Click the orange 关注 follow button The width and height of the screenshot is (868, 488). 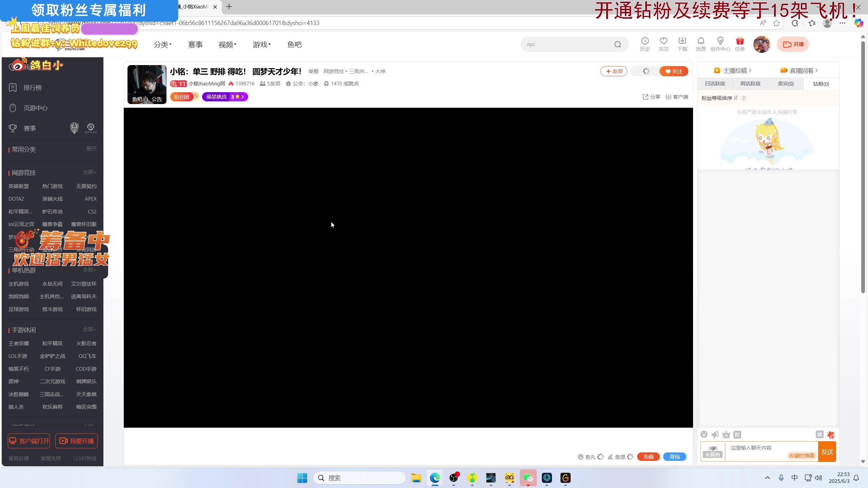673,71
